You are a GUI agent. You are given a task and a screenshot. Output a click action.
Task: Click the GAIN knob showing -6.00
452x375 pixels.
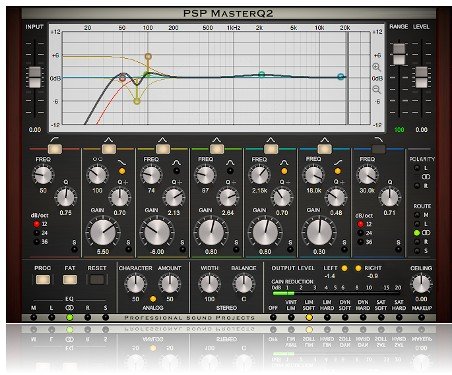click(x=157, y=232)
